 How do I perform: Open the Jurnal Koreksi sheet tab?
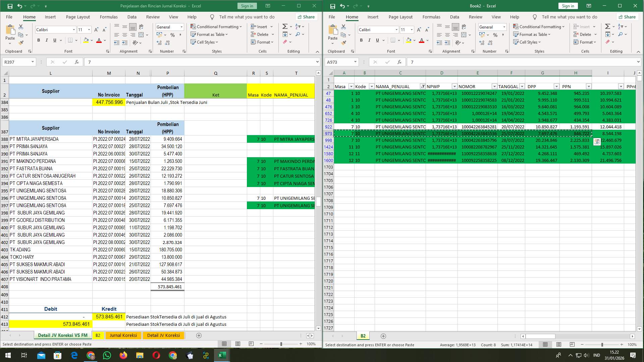tap(123, 335)
